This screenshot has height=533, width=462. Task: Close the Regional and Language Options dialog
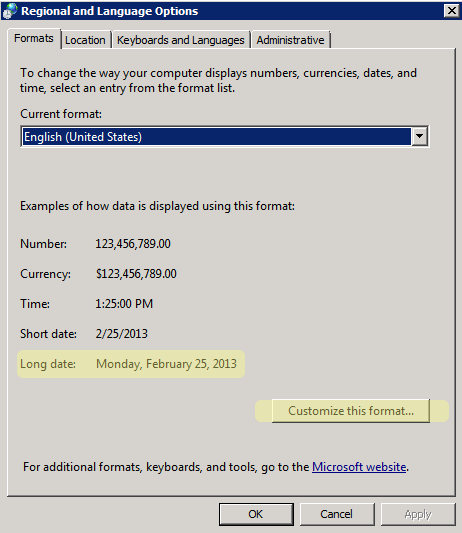451,11
